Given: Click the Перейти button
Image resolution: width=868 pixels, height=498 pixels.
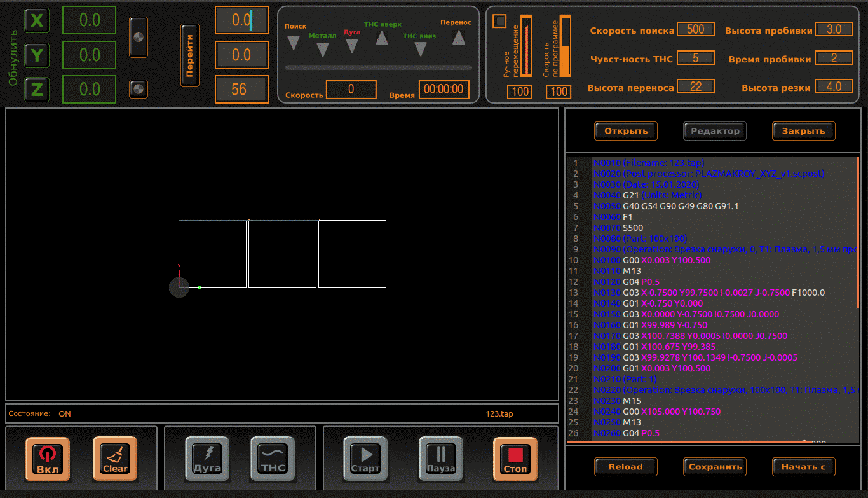Looking at the screenshot, I should pyautogui.click(x=190, y=55).
